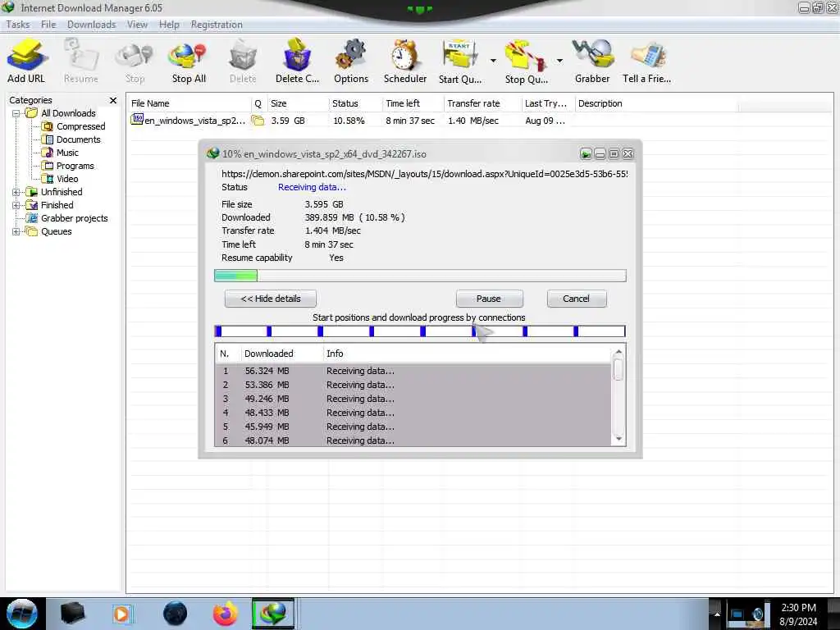This screenshot has height=630, width=840.
Task: Open Options from the toolbar
Action: pyautogui.click(x=351, y=61)
